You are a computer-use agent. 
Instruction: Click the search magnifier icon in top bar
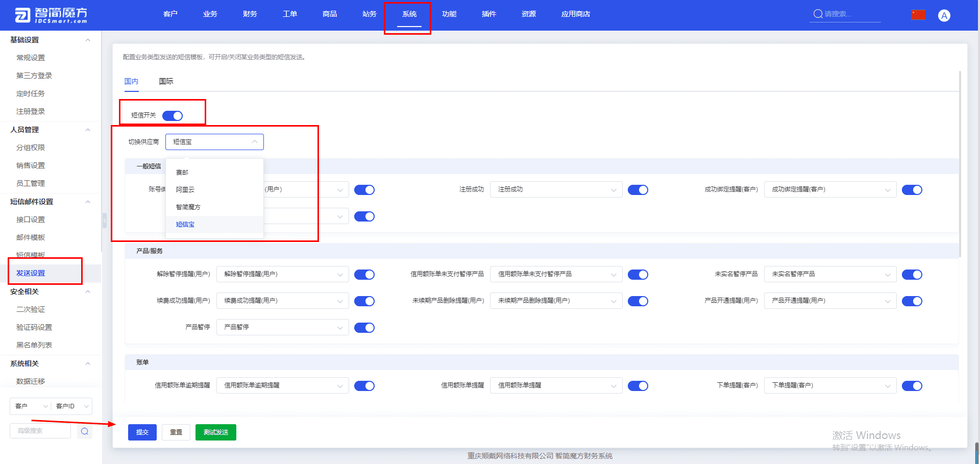(818, 14)
